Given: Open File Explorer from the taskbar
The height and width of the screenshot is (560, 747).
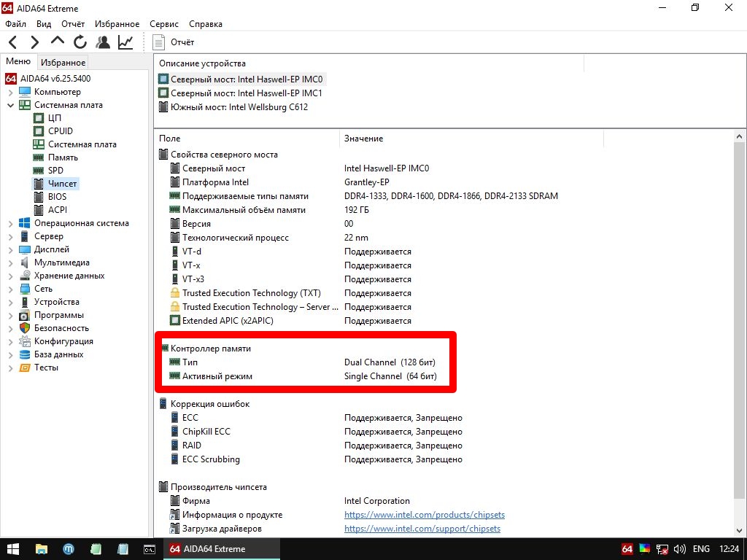Looking at the screenshot, I should click(42, 549).
